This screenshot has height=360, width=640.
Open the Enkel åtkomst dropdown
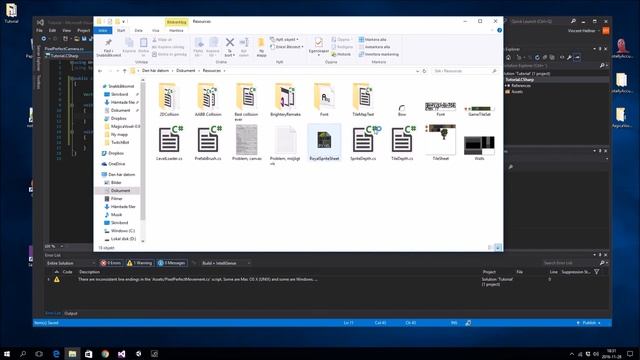[287, 47]
